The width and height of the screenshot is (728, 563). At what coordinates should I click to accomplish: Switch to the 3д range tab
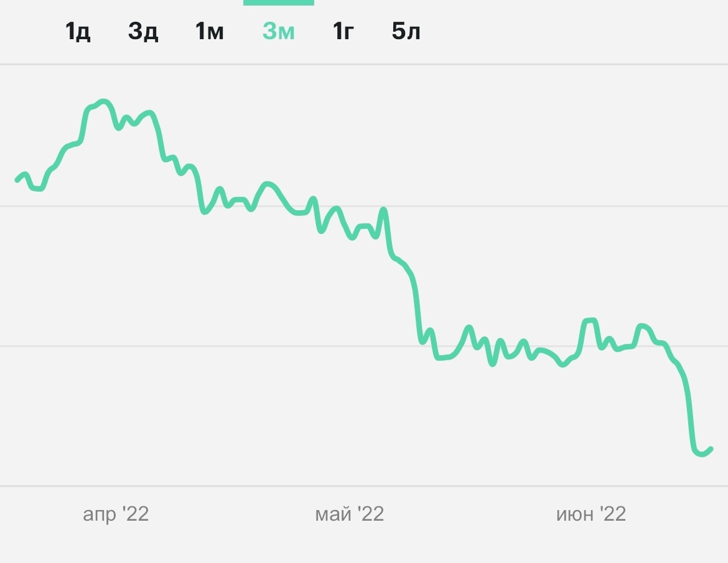pyautogui.click(x=143, y=30)
